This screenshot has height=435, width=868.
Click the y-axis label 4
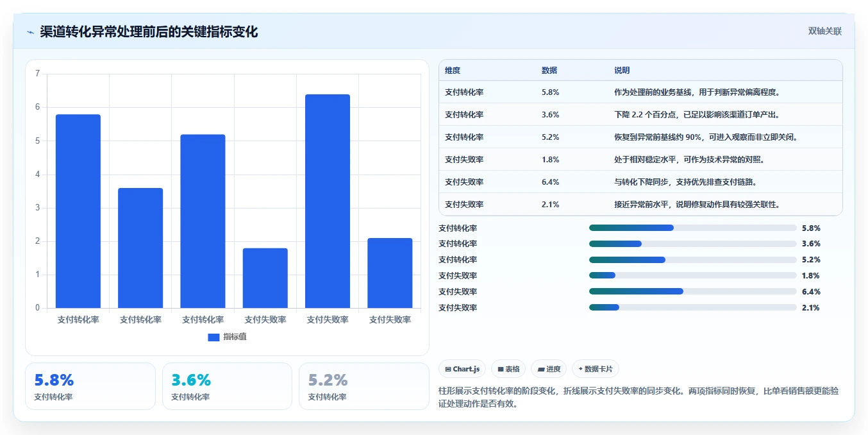(x=37, y=175)
